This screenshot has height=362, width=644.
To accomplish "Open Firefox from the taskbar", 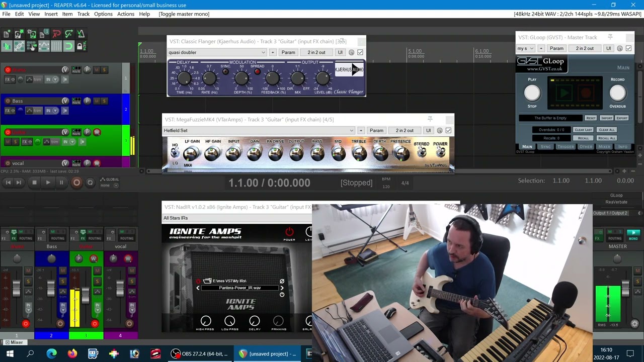I will click(72, 354).
